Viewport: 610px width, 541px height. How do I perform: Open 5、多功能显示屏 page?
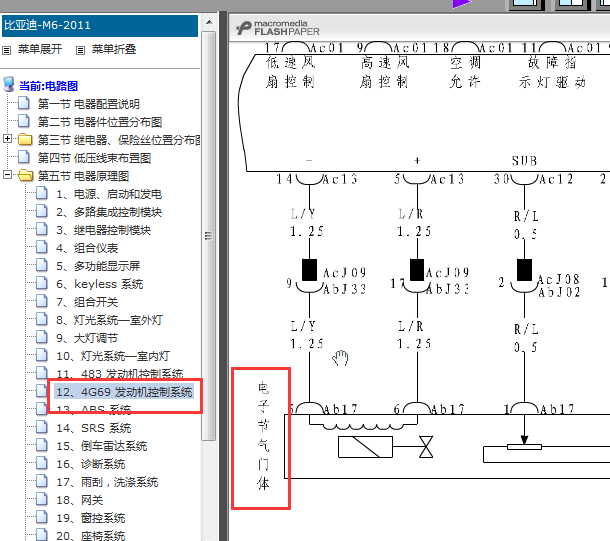click(x=98, y=266)
